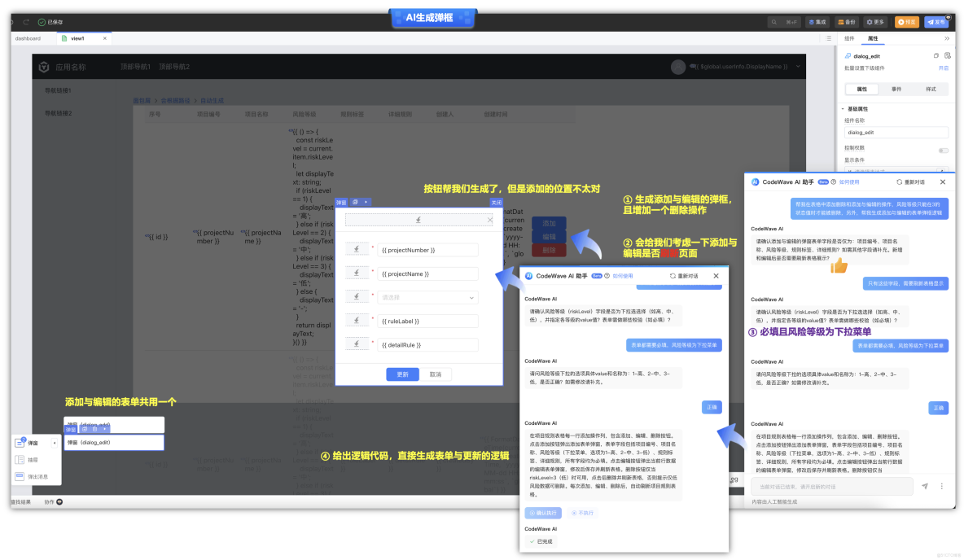Click the collaborator avatar beside 协作
Screen dimensions: 964x560
[59, 502]
